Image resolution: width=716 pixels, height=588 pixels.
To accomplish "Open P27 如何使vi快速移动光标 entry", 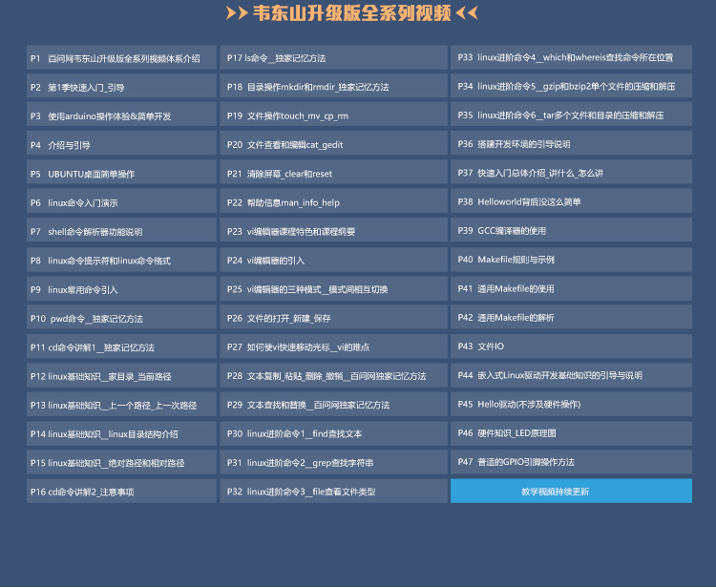I will coord(334,346).
